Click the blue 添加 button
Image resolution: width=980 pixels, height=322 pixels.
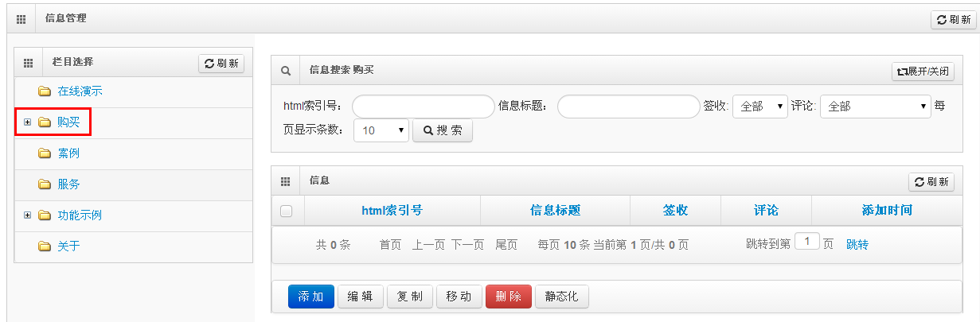click(x=311, y=297)
